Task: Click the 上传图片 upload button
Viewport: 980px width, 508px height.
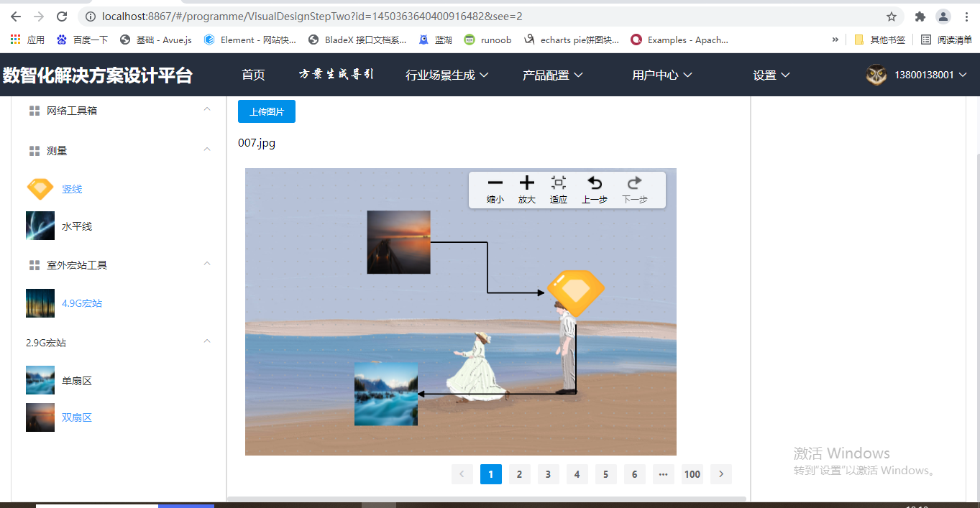Action: click(x=266, y=111)
